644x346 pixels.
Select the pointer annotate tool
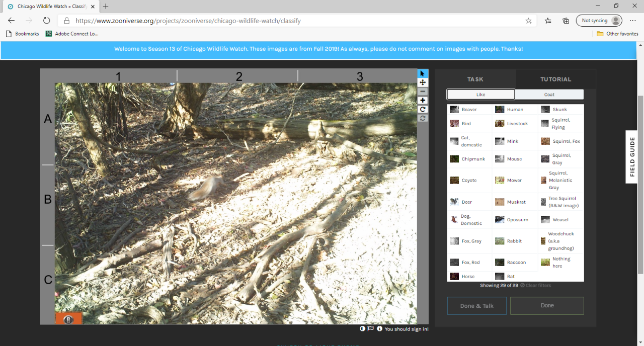[x=423, y=74]
